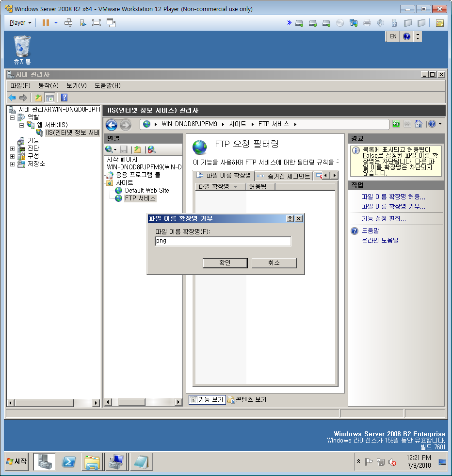Expand the 저장소 tree node
The image size is (452, 476).
pyautogui.click(x=13, y=164)
